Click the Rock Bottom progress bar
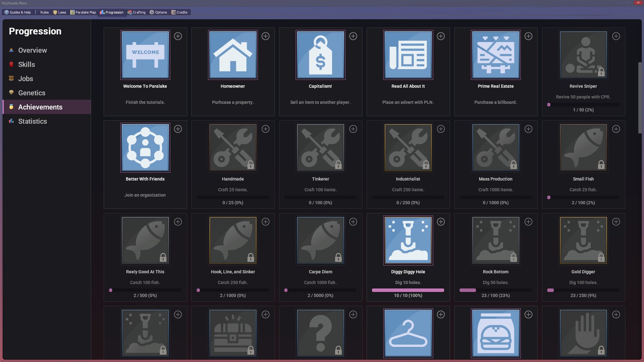 (496, 290)
